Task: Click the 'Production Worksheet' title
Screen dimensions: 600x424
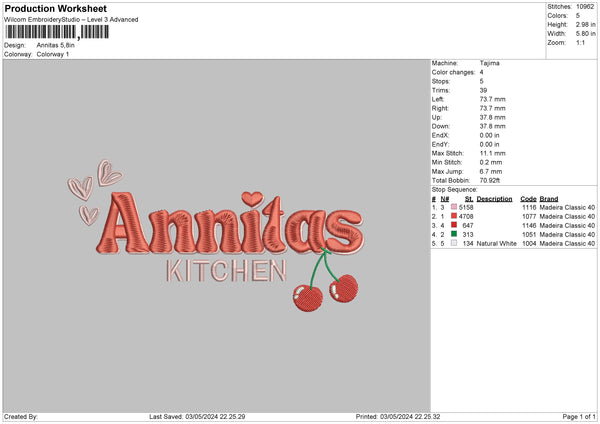Action: point(55,8)
